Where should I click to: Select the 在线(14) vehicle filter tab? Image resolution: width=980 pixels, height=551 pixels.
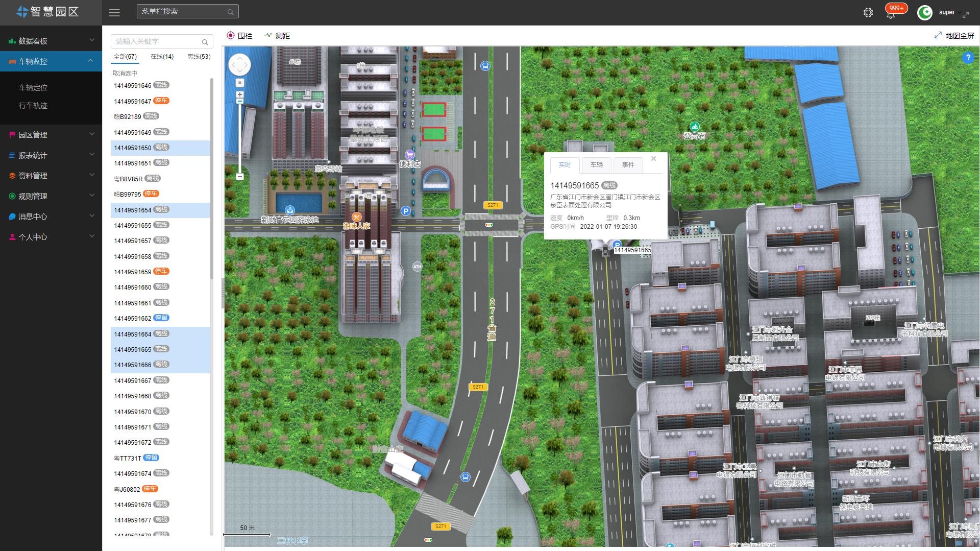coord(162,57)
